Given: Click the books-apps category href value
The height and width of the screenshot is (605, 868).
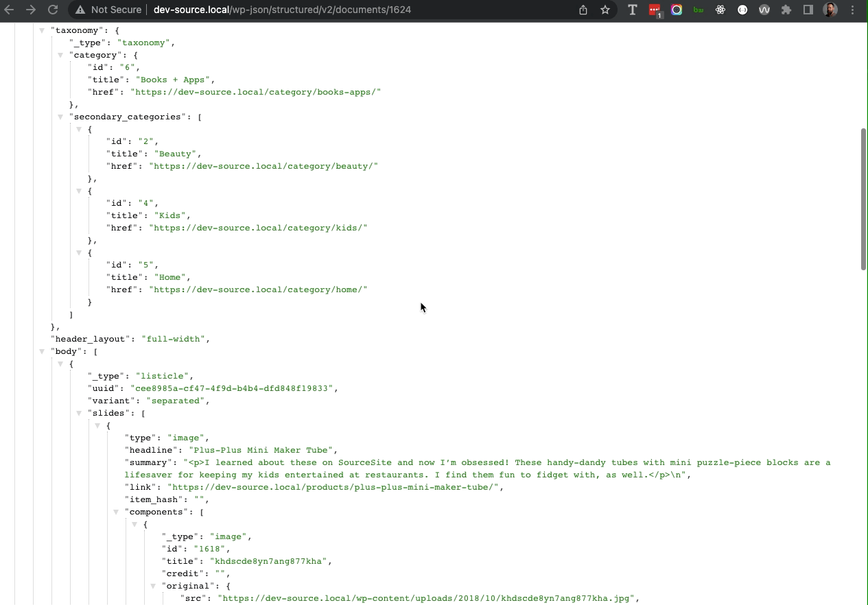Looking at the screenshot, I should point(255,92).
